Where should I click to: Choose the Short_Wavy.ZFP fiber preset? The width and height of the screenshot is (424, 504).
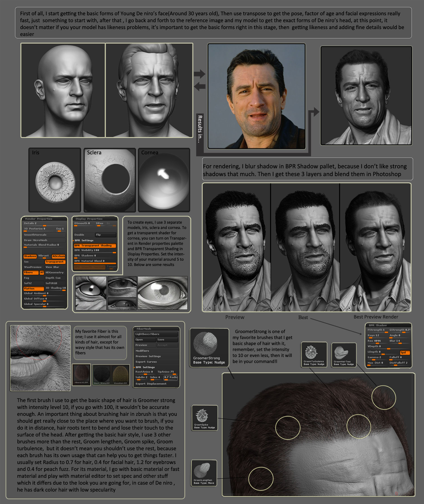101,374
